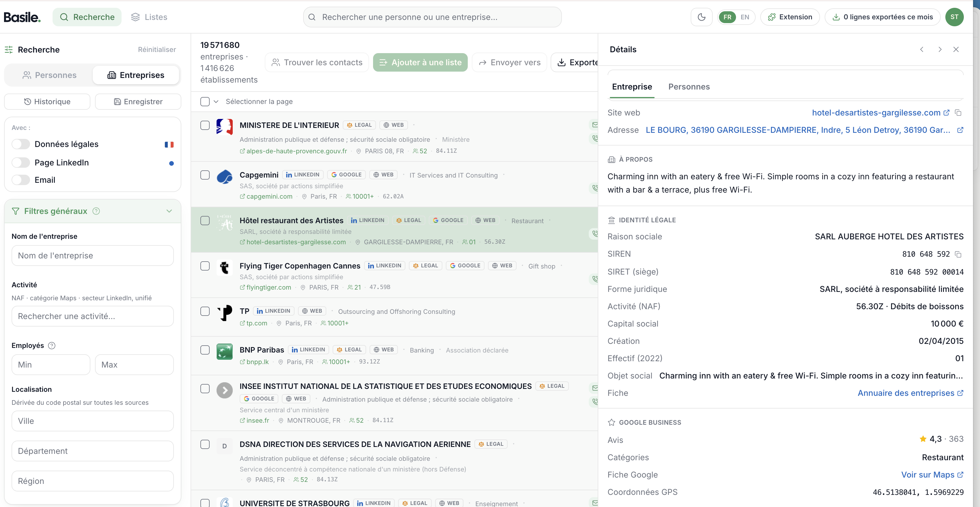Switch to the Personnes search tab
The image size is (980, 507).
pos(49,75)
